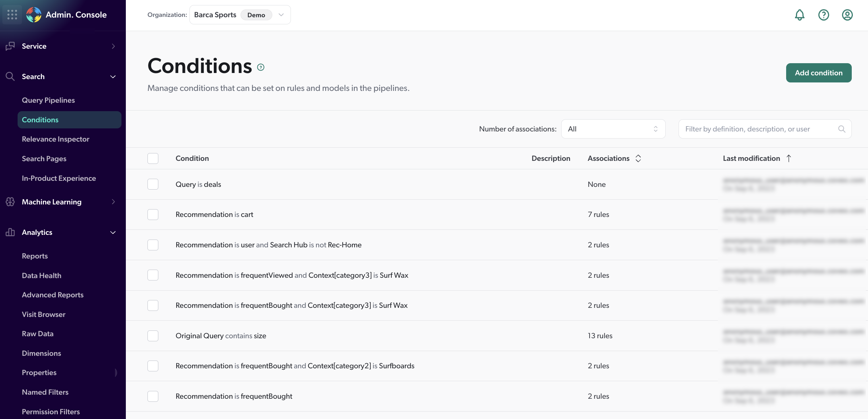Click the Add condition button
Screen dimensions: 868x419
point(819,73)
